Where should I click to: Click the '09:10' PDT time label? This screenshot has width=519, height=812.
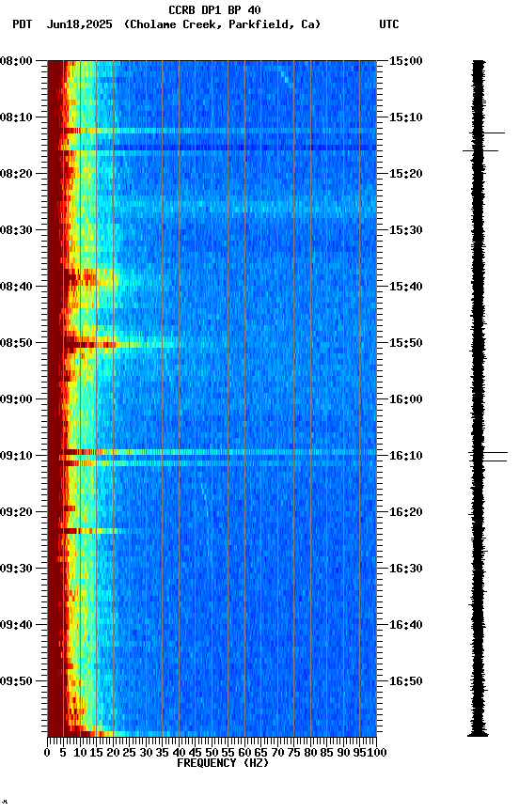click(16, 456)
